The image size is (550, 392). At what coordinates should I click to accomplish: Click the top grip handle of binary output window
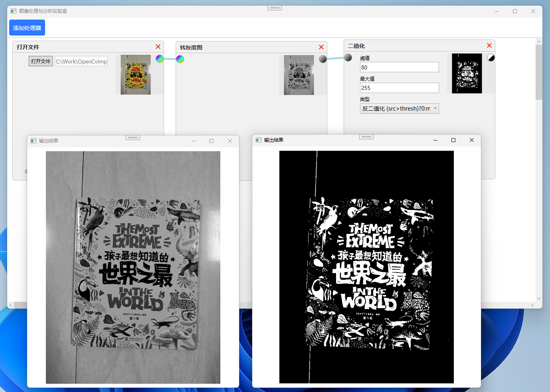[x=366, y=137]
